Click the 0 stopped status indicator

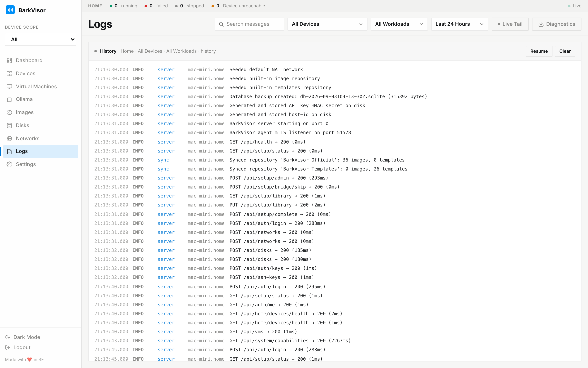click(189, 6)
